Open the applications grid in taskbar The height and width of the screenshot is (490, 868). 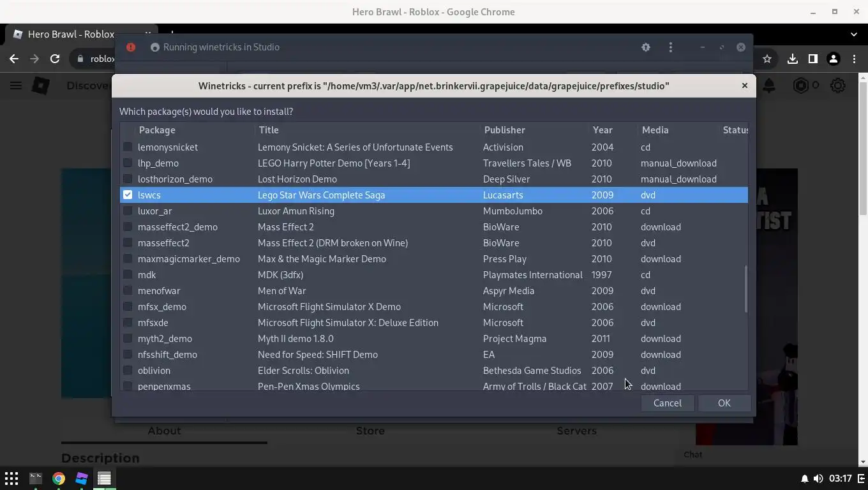point(11,479)
